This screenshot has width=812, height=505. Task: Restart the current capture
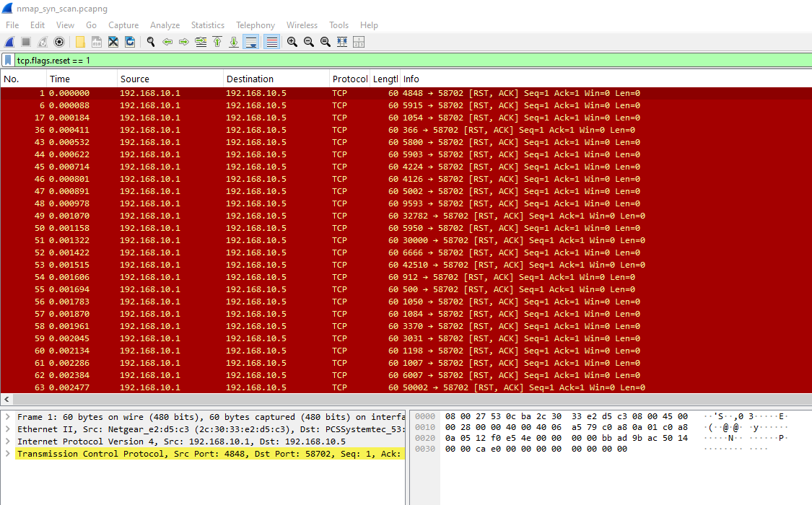pos(42,41)
